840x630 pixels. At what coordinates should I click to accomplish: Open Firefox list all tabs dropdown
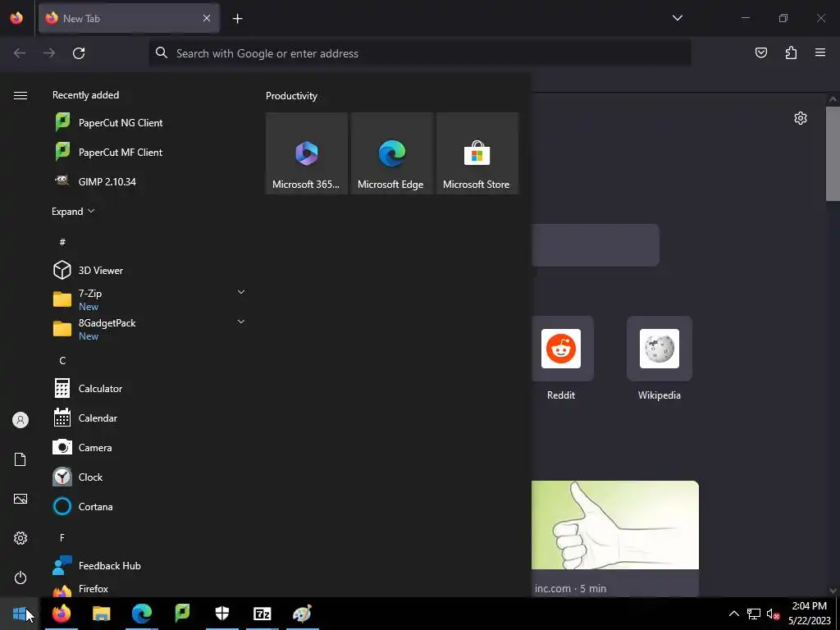pos(677,18)
